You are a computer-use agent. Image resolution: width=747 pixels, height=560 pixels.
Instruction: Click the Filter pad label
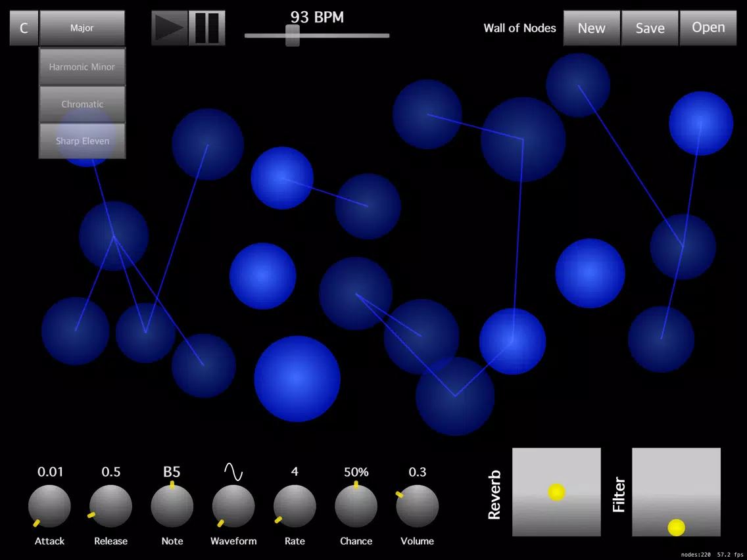[x=618, y=495]
